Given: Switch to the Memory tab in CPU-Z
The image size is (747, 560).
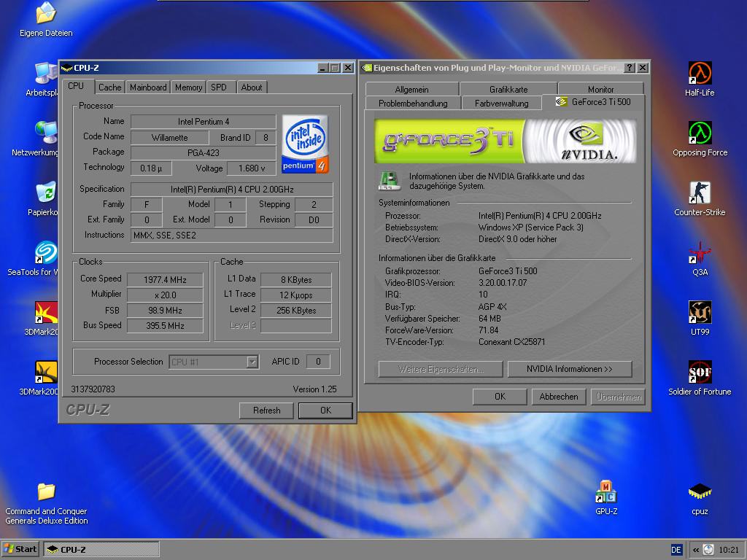Looking at the screenshot, I should point(188,87).
